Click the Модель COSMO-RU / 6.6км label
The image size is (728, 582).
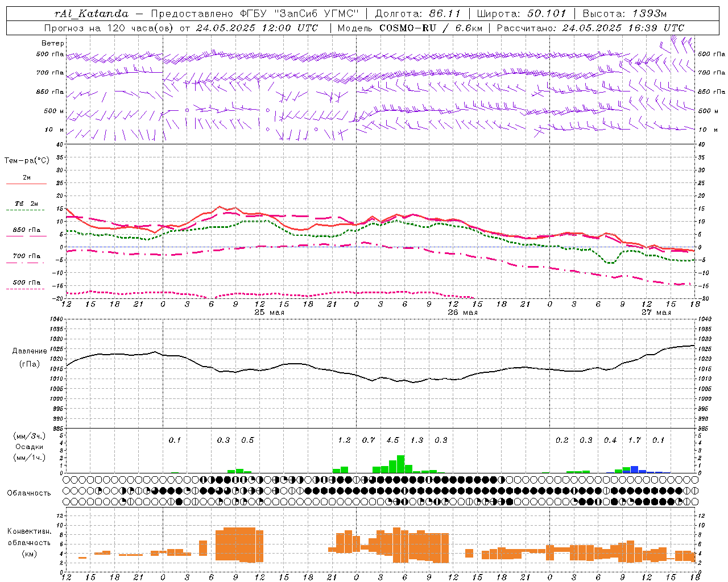click(410, 28)
